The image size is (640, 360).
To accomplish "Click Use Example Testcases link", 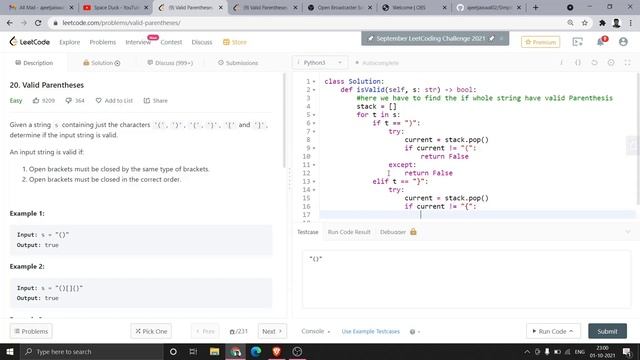I will pyautogui.click(x=371, y=331).
